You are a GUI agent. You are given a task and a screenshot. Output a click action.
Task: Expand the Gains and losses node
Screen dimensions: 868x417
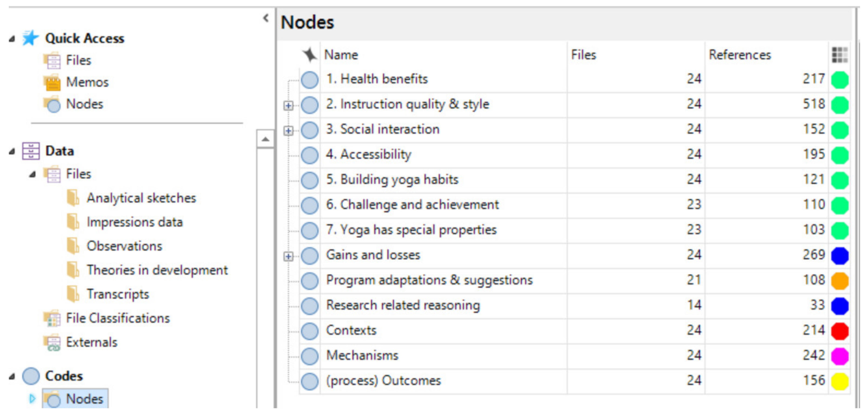click(x=289, y=257)
